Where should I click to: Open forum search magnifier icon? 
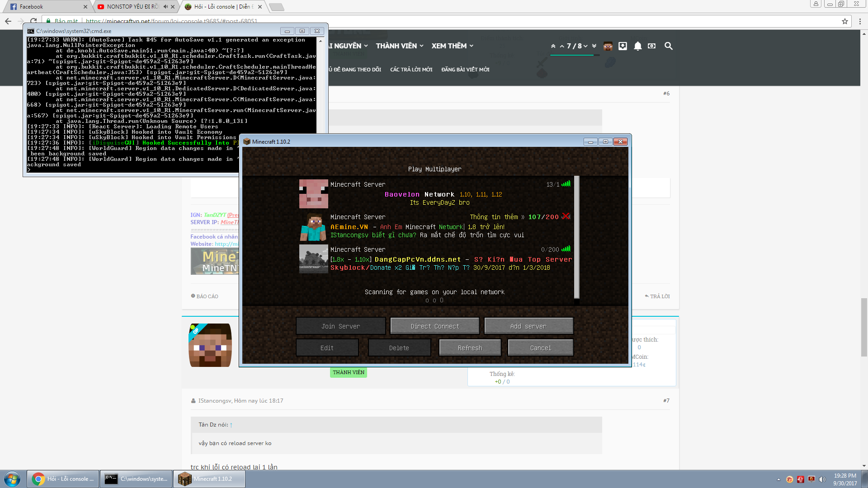[x=668, y=46]
